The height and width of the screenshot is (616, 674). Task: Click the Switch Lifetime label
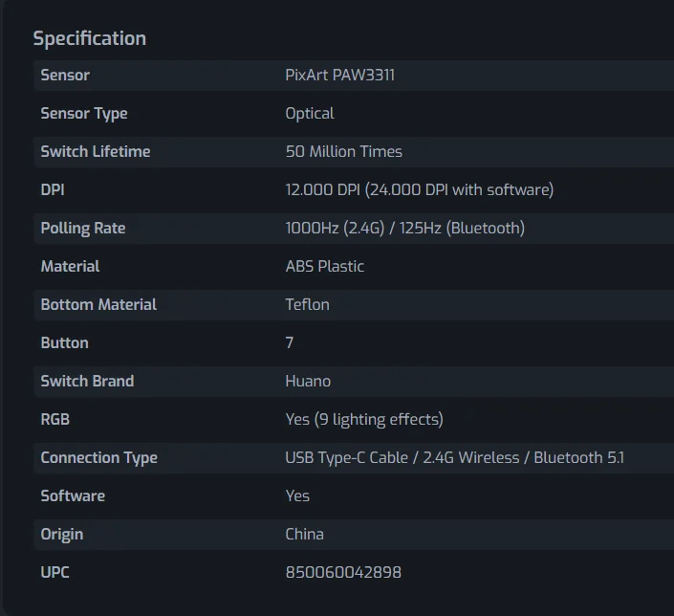pos(96,151)
